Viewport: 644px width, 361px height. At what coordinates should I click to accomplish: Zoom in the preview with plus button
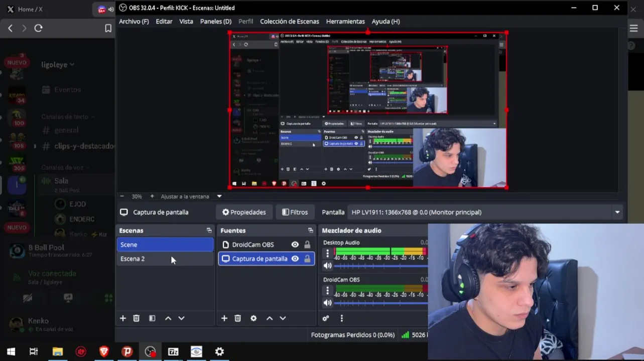point(152,197)
